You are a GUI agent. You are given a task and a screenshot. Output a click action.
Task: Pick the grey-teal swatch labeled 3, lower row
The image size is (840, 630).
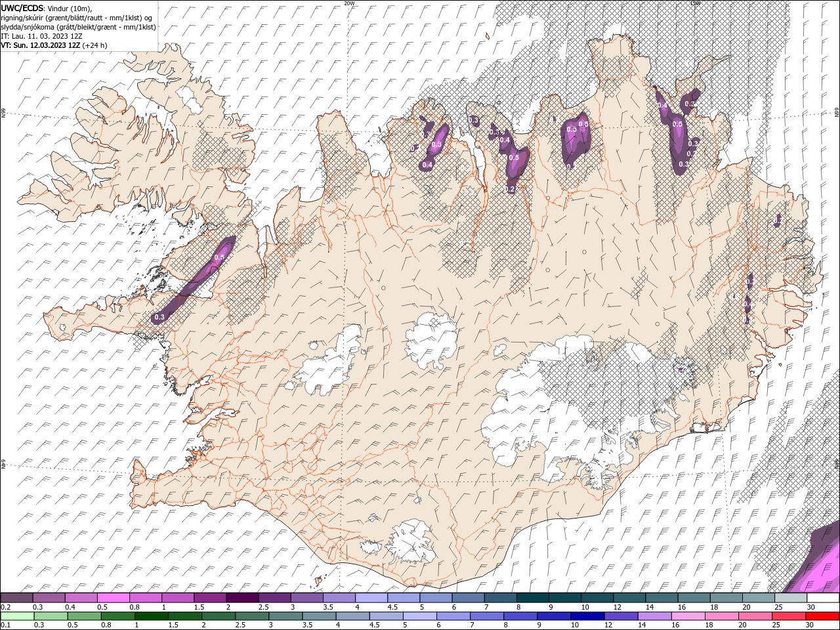(285, 616)
